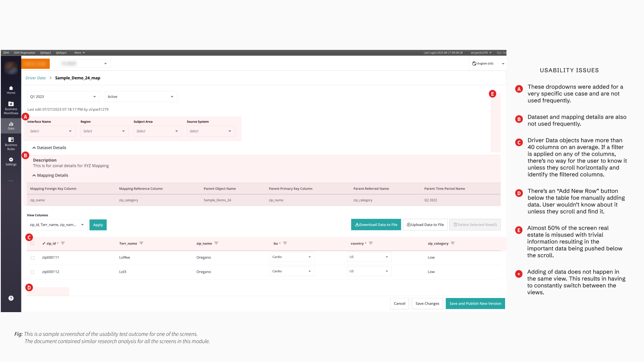Open bu dropdown in zip000111 row

(292, 257)
